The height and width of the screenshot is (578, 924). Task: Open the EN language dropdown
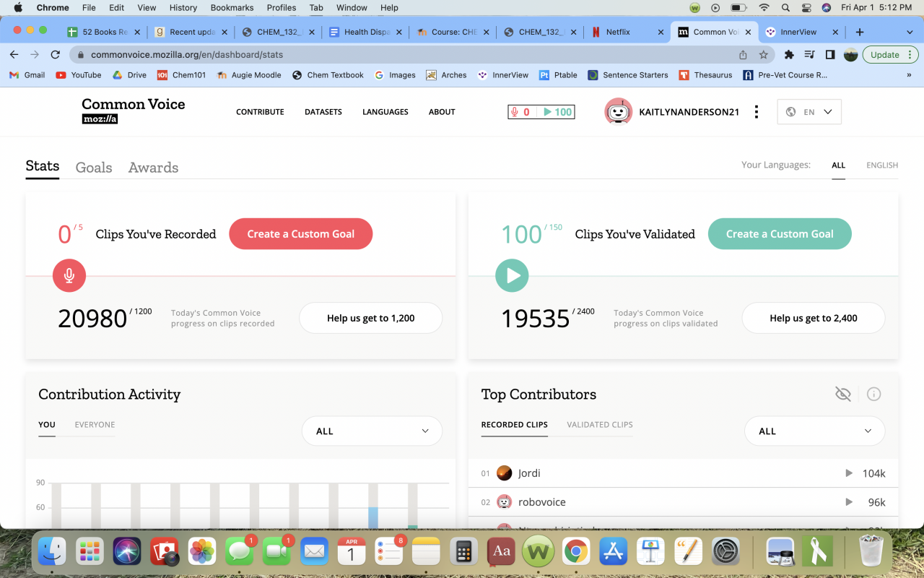click(809, 112)
